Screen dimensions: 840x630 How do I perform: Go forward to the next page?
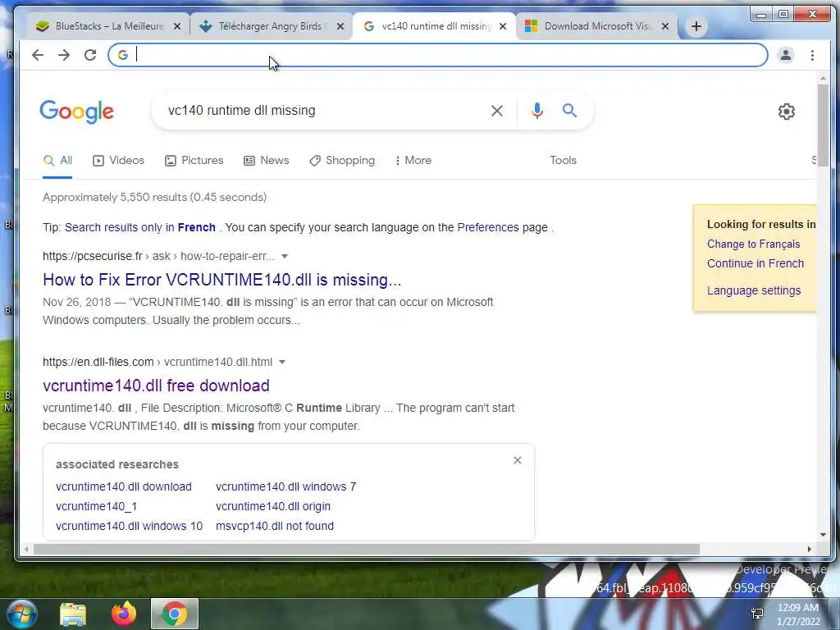tap(64, 55)
